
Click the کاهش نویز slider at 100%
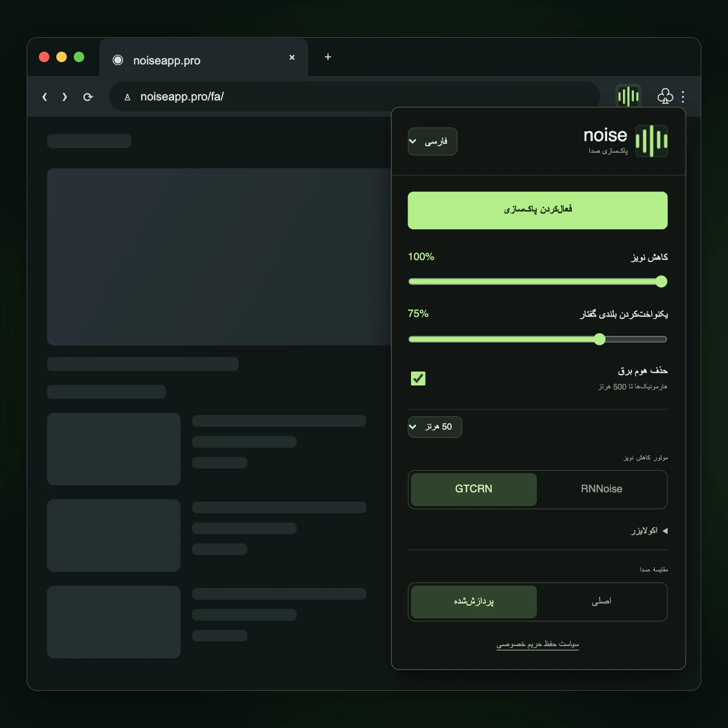tap(538, 282)
